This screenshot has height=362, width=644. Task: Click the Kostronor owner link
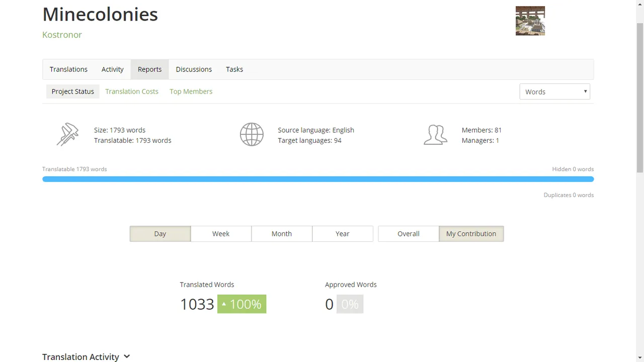(62, 35)
